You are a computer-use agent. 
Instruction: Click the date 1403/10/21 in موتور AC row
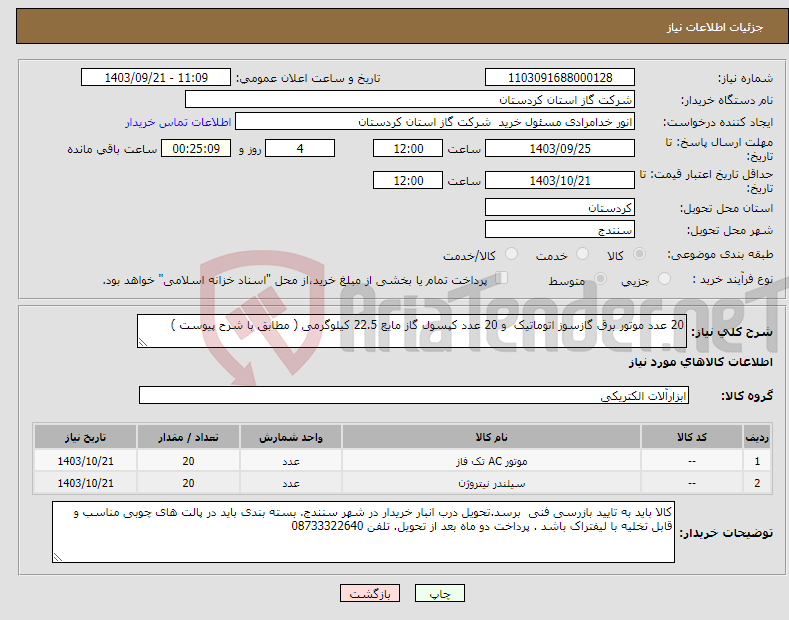click(86, 461)
